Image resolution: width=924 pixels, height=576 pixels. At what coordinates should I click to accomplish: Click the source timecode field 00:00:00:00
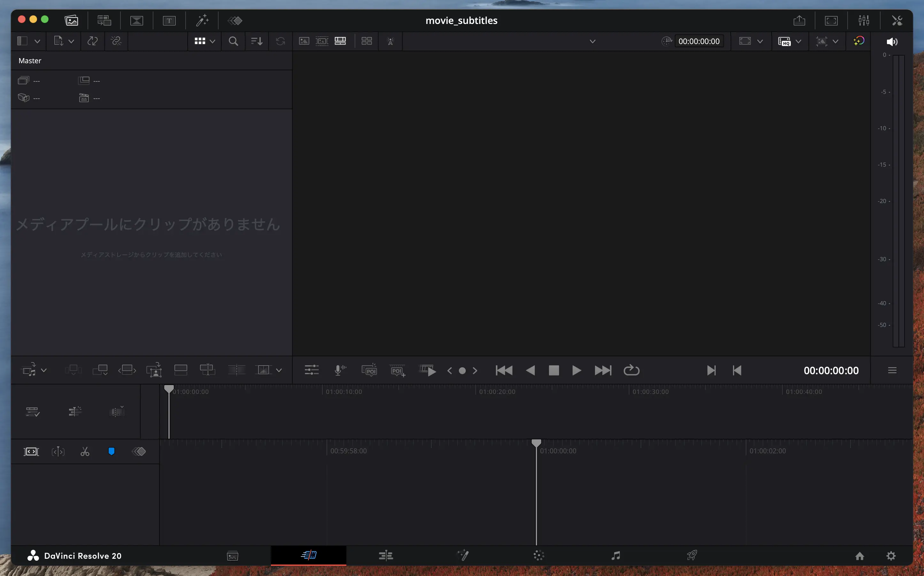[699, 41]
